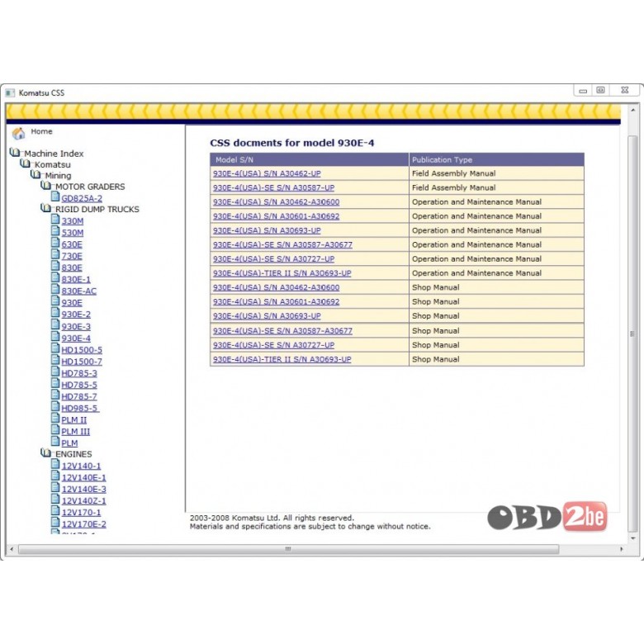
Task: Open the 930E-3 model link
Action: tap(76, 326)
